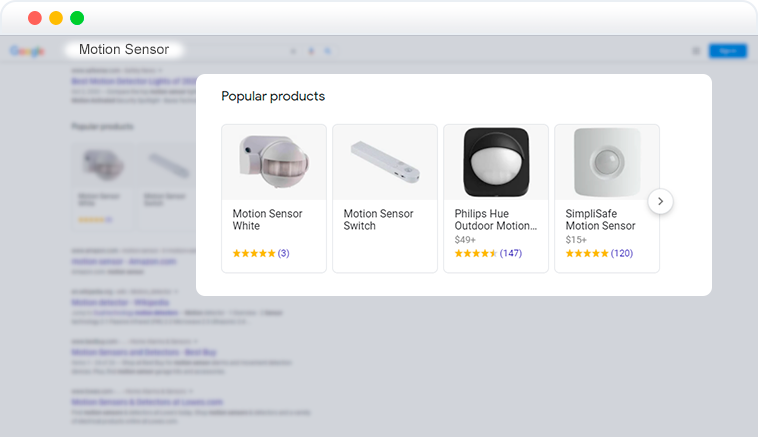Image resolution: width=758 pixels, height=437 pixels.
Task: Open the Motion Sensor White product image
Action: coord(274,162)
